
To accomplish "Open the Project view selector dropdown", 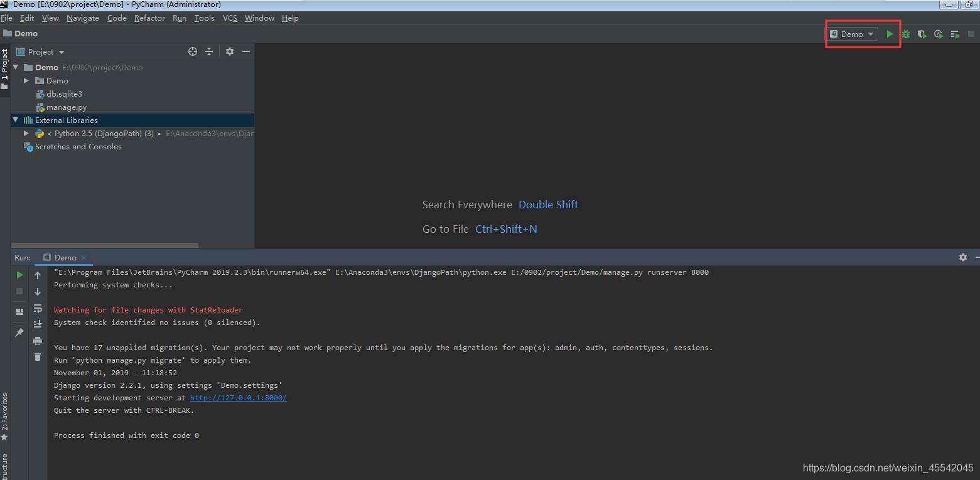I will pyautogui.click(x=40, y=51).
